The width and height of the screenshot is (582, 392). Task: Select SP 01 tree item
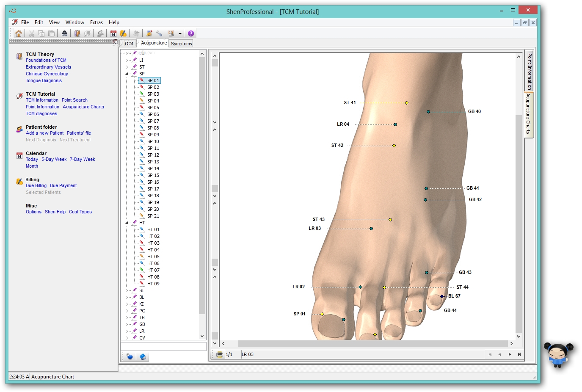tap(153, 80)
